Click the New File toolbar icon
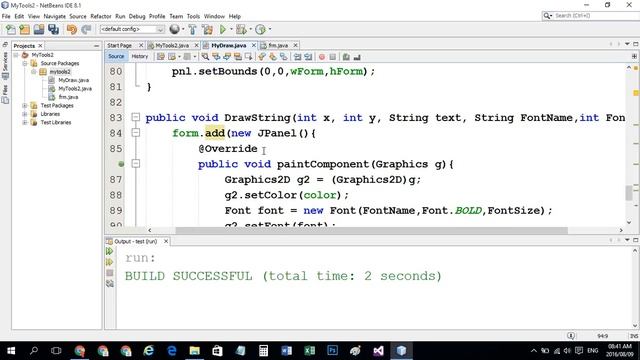 pyautogui.click(x=11, y=29)
